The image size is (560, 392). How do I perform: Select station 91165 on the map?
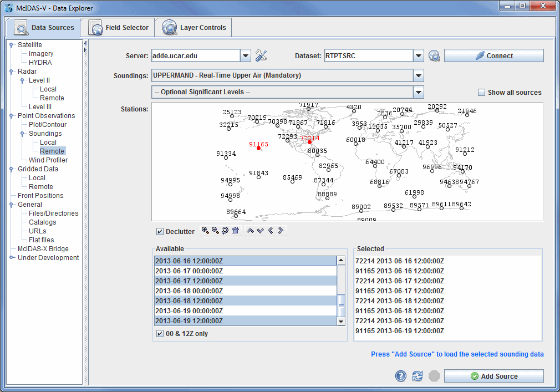pos(258,148)
